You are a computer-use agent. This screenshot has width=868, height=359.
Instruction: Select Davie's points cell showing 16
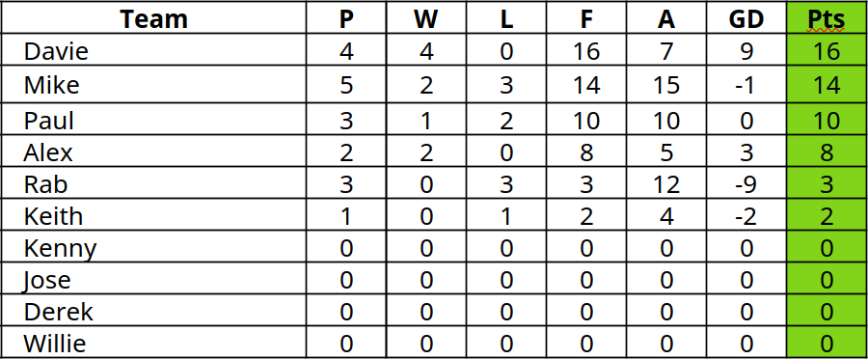(827, 50)
